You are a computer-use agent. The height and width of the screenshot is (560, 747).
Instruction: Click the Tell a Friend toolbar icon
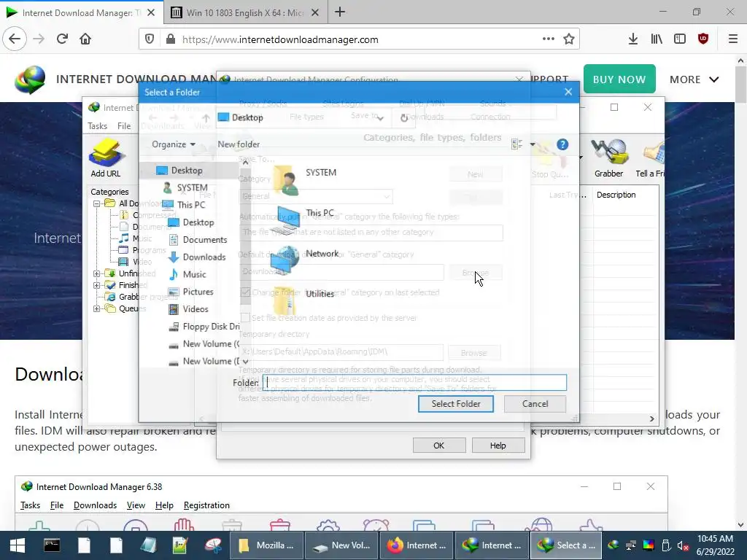[x=651, y=157]
